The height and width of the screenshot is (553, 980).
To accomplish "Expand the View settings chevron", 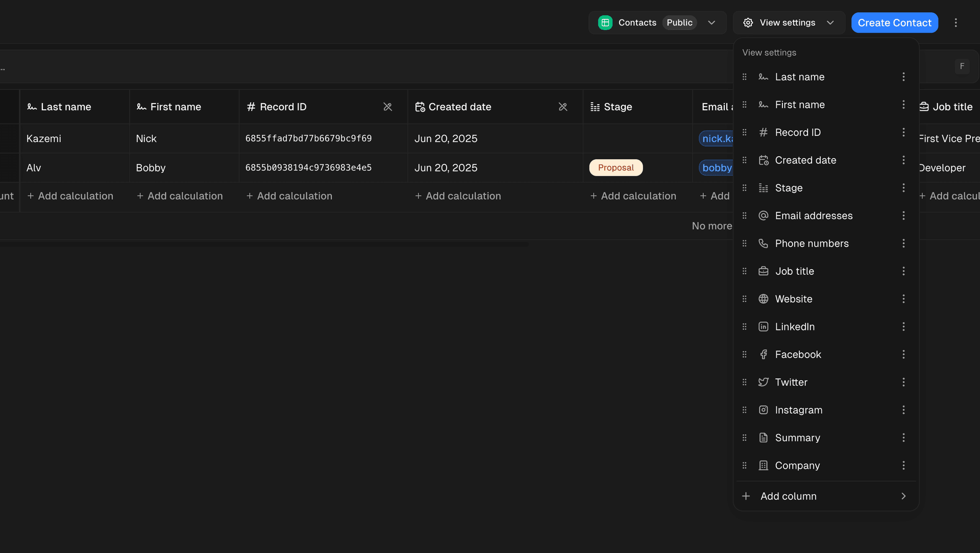I will (830, 22).
